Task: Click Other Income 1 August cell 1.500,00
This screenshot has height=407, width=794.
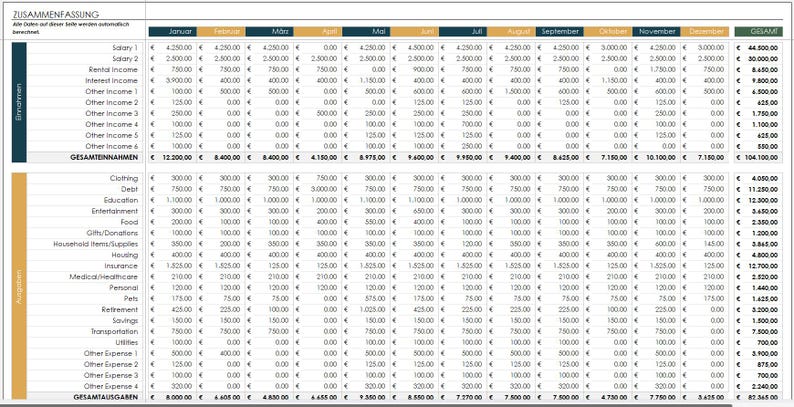Action: coord(511,92)
